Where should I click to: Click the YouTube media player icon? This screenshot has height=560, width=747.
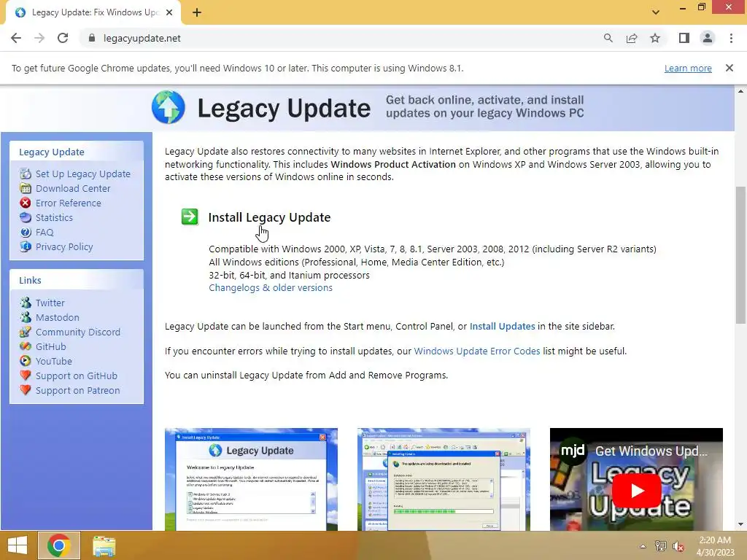[x=26, y=361]
